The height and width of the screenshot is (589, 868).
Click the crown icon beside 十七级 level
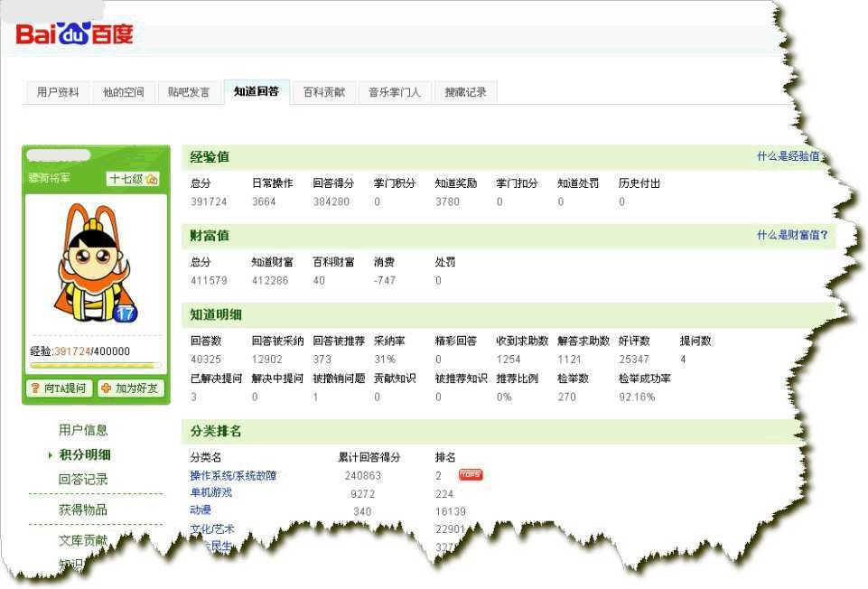pyautogui.click(x=152, y=178)
